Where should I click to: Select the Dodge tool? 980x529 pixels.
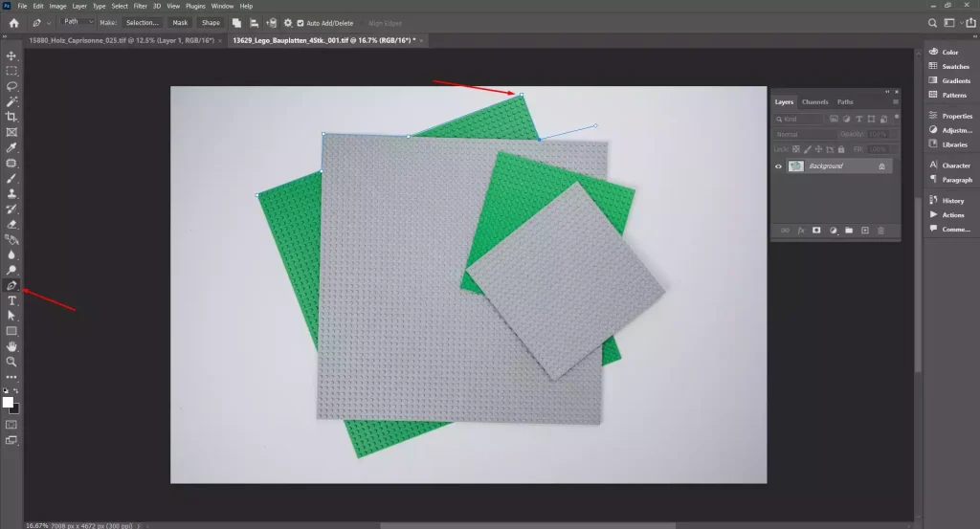pos(11,270)
